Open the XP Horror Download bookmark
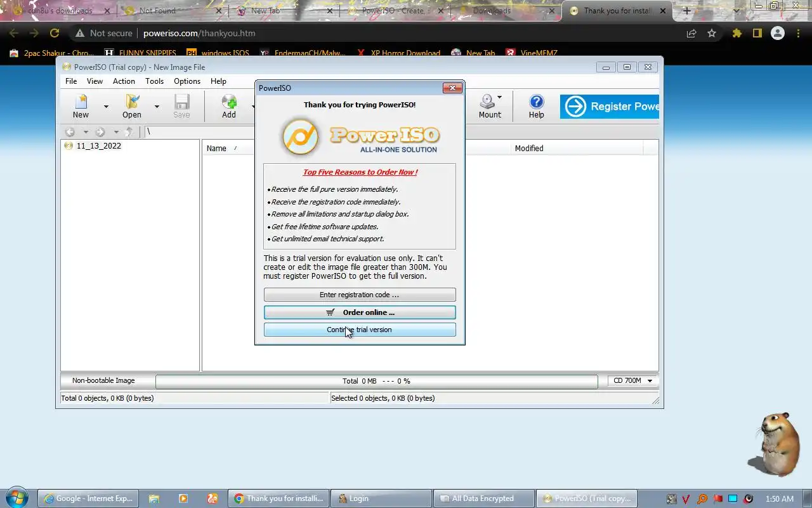 (398, 53)
